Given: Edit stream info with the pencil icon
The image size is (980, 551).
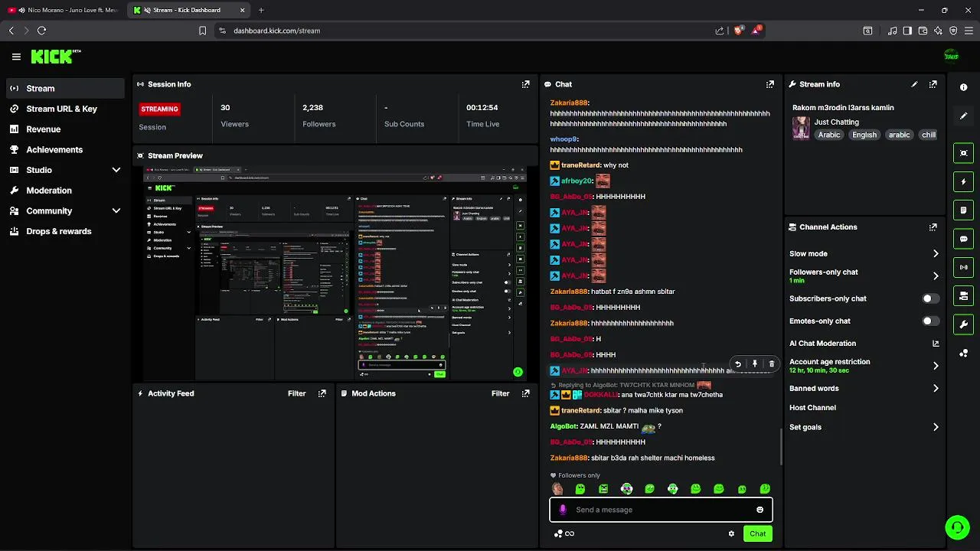Looking at the screenshot, I should tap(914, 84).
